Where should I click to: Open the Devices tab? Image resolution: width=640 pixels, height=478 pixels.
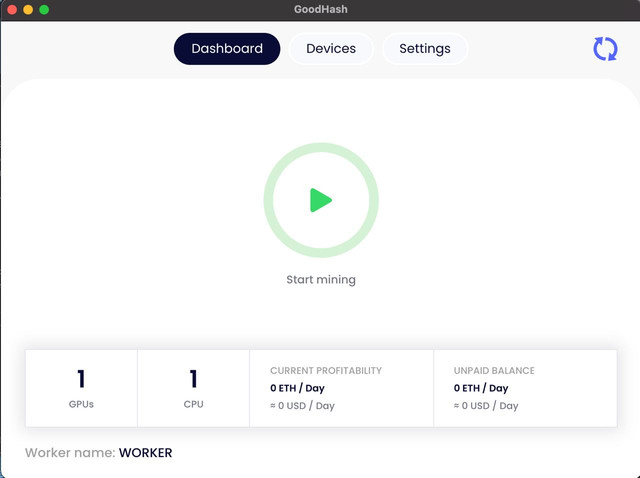tap(331, 49)
